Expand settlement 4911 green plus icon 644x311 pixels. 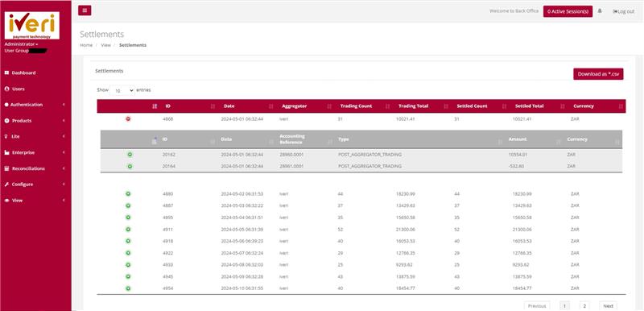pyautogui.click(x=128, y=230)
